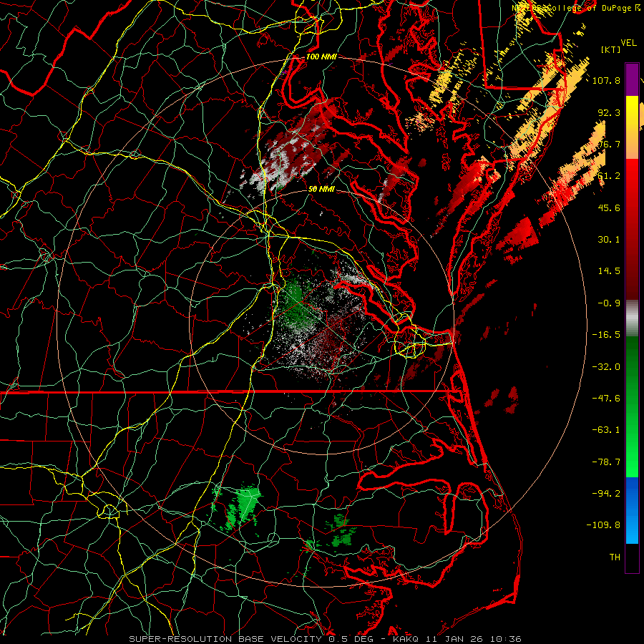Viewport: 644px width, 644px height.
Task: Click the -16.5 velocity scale value
Action: pos(606,335)
